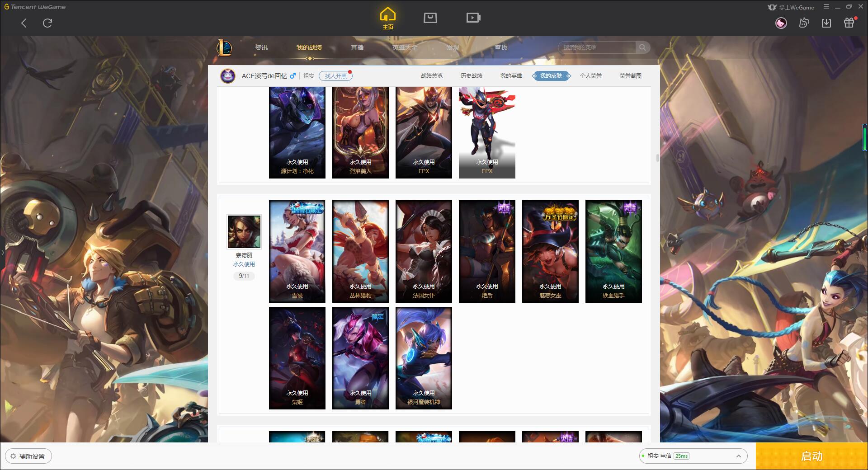868x470 pixels.
Task: Select the 我的战绩 nav tab
Action: coord(309,47)
